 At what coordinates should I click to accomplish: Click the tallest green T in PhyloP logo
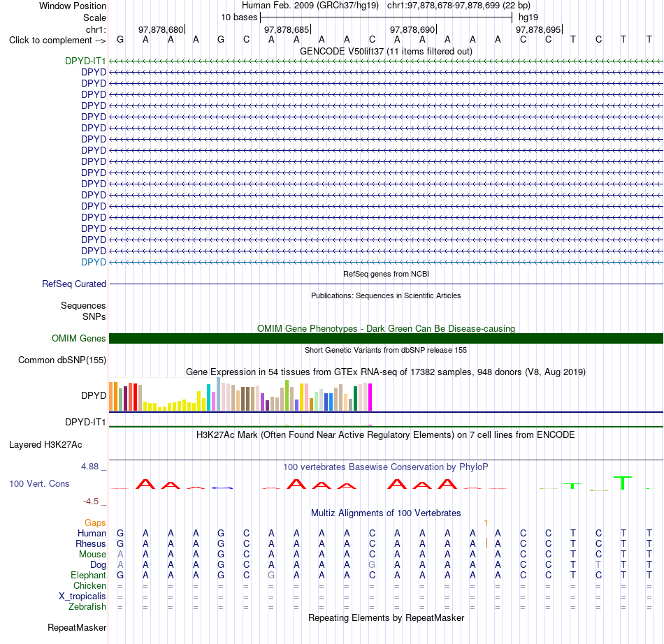click(x=623, y=483)
